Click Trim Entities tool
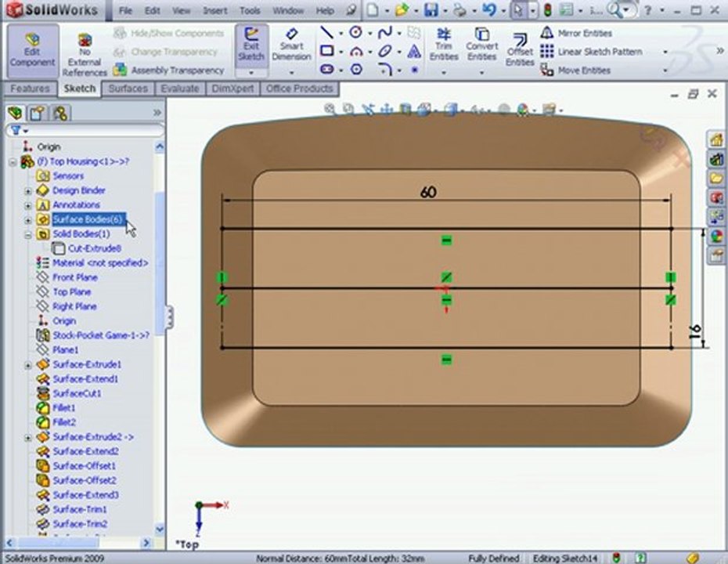 coord(443,45)
